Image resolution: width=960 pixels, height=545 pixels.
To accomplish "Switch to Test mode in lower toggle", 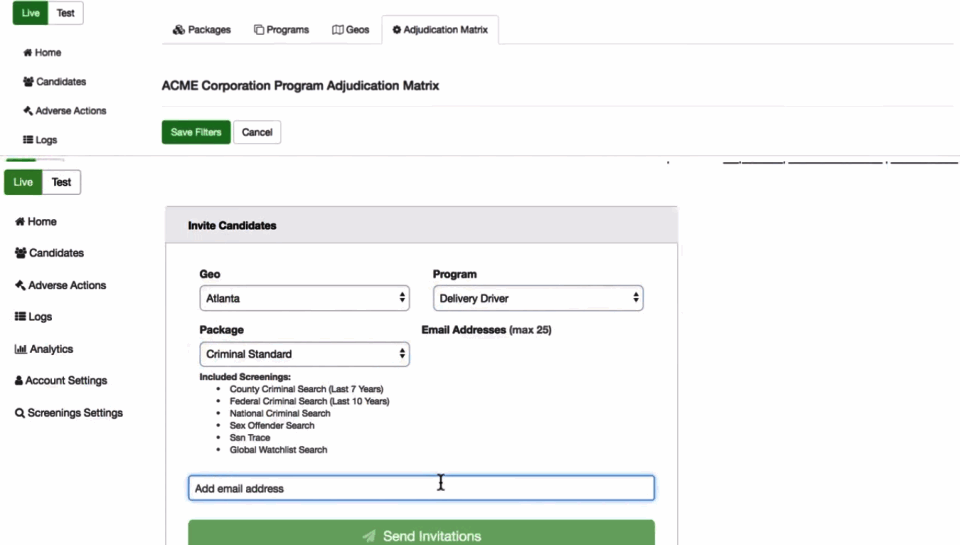I will pyautogui.click(x=62, y=182).
